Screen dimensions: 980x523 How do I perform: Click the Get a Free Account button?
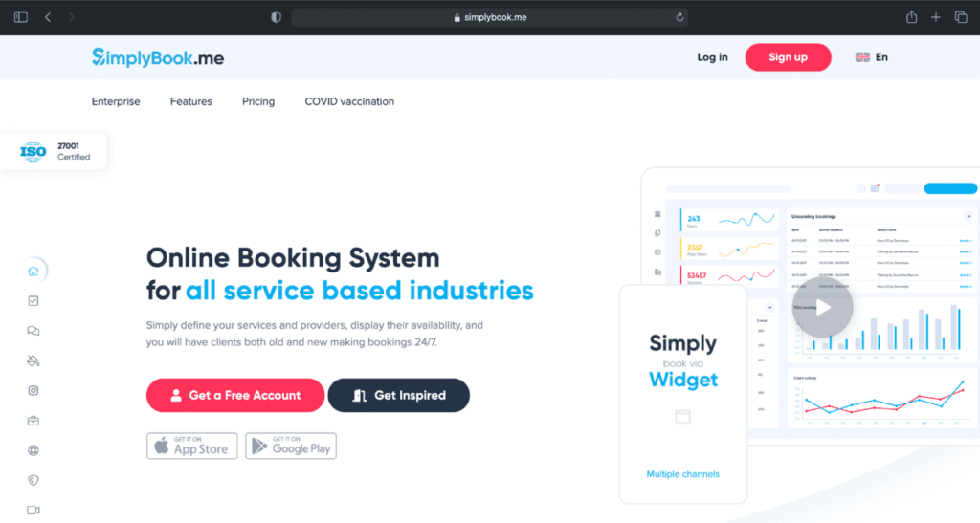coord(235,395)
